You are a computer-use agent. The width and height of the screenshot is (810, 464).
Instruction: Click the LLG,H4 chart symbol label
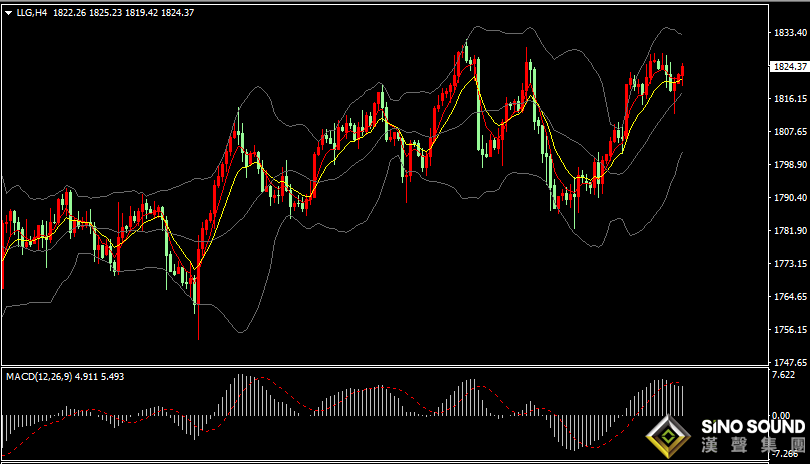(32, 13)
